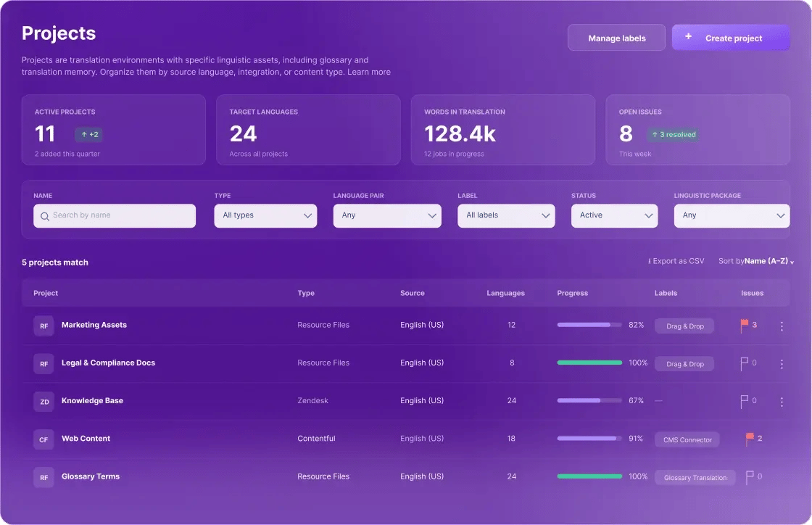Expand the Language Pair dropdown
The height and width of the screenshot is (525, 812).
tap(387, 215)
